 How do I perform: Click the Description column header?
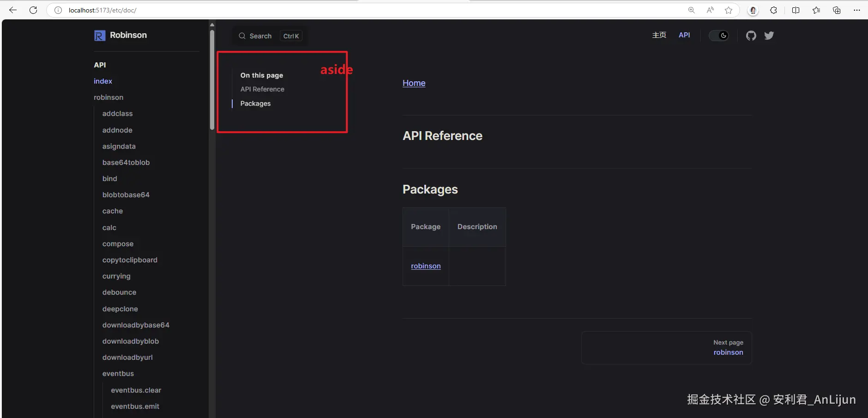[477, 227]
